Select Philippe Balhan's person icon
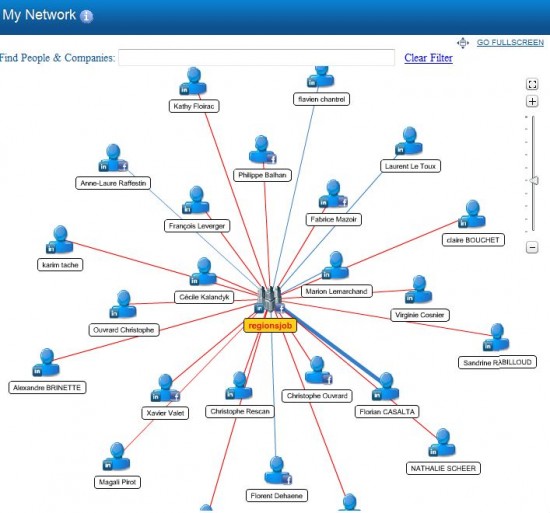Screen dimensions: 550x513 (x=262, y=150)
